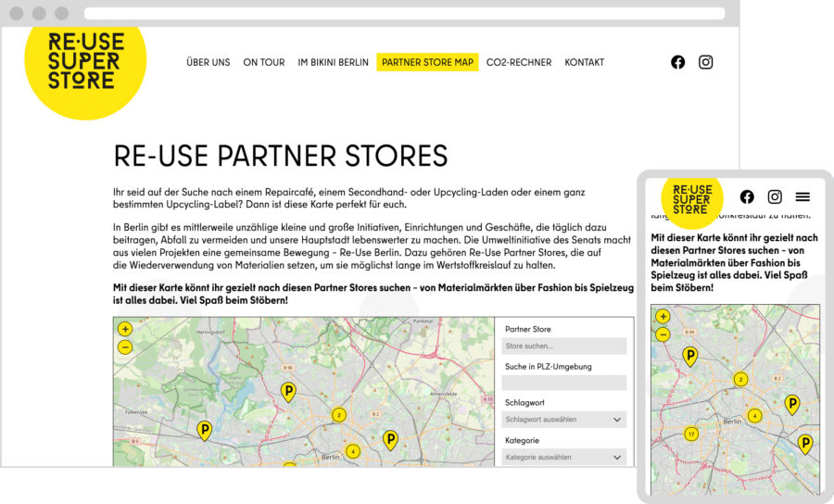Open the cluster marker showing 17 on mobile map
The image size is (834, 504).
[x=691, y=434]
